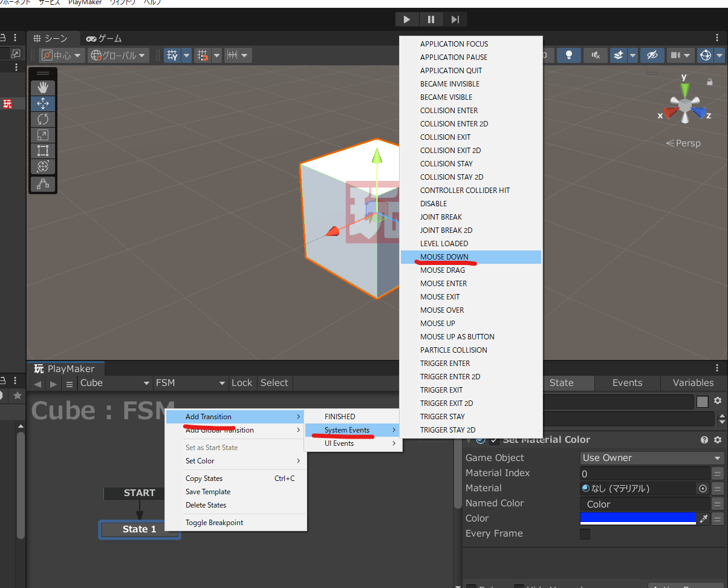The width and height of the screenshot is (728, 588).
Task: Open scene camera settings
Action: (681, 55)
